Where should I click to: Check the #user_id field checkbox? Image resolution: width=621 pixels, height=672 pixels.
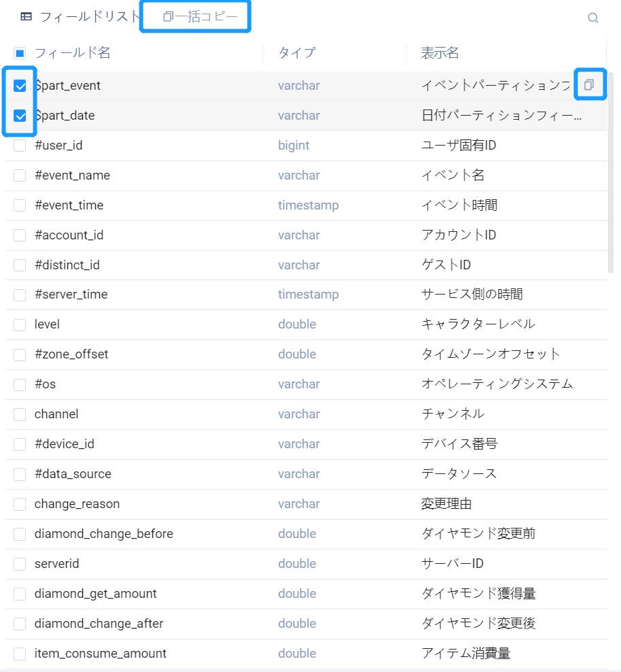pos(20,145)
